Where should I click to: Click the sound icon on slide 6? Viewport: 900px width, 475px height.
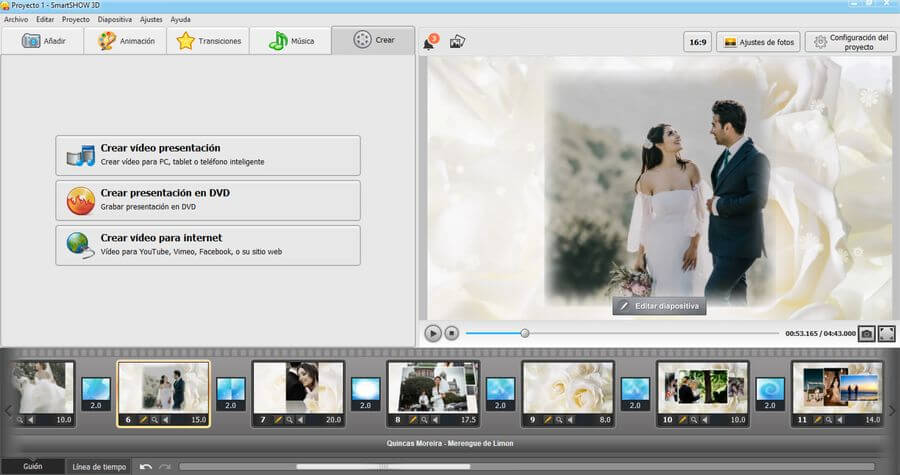pos(165,420)
